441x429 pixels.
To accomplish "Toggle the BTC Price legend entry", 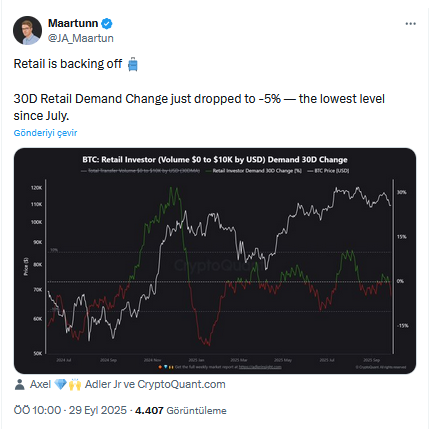I will [x=328, y=171].
